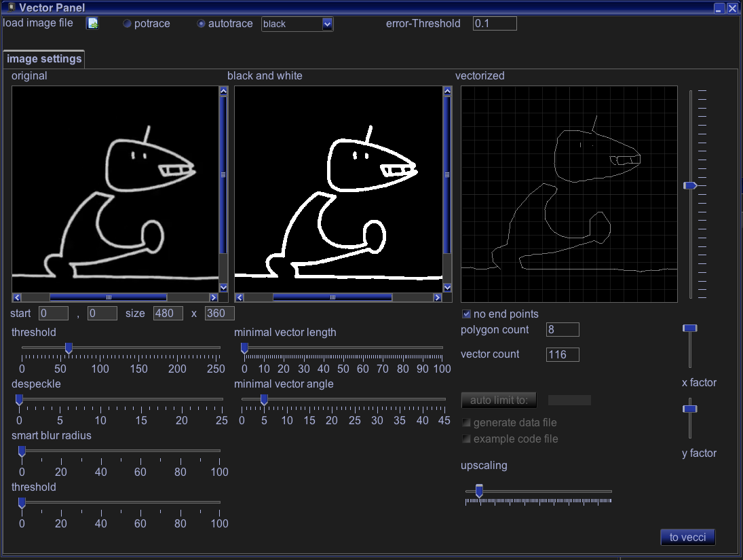Screen dimensions: 743x560
Task: Click black and white scroll-down arrow
Action: pyautogui.click(x=446, y=288)
